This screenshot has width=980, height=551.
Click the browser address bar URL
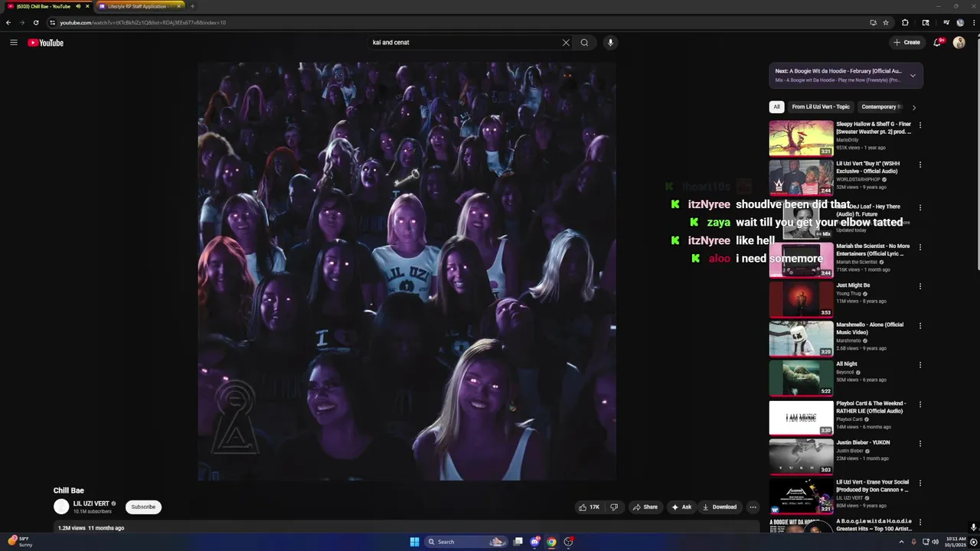(x=142, y=23)
